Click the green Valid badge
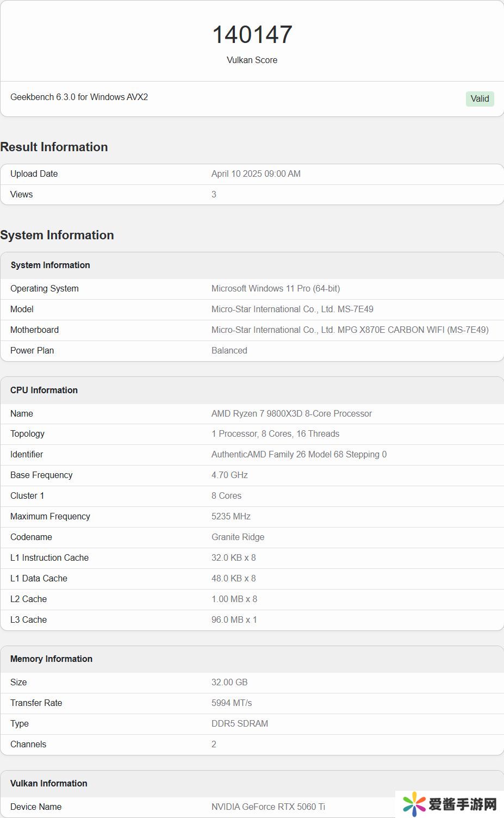Viewport: 504px width, 818px height. 480,98
